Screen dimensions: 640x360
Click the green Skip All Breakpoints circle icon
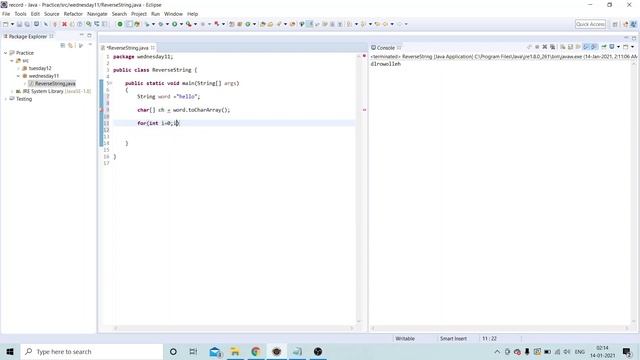point(120,24)
